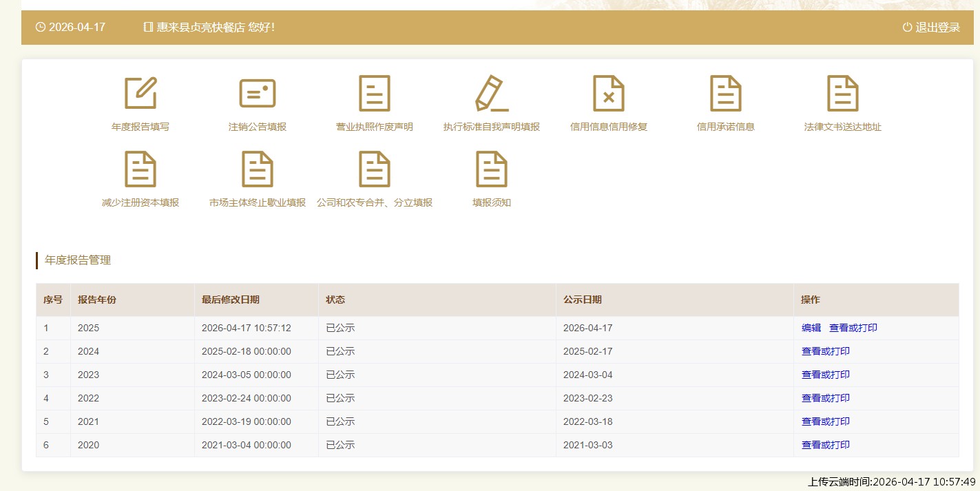980x491 pixels.
Task: Open 查看或打印 for 2024 report
Action: [826, 351]
